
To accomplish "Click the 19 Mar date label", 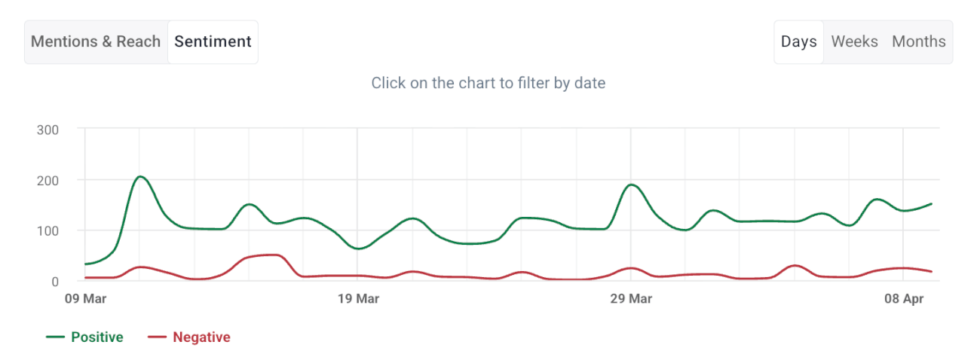I will tap(358, 299).
